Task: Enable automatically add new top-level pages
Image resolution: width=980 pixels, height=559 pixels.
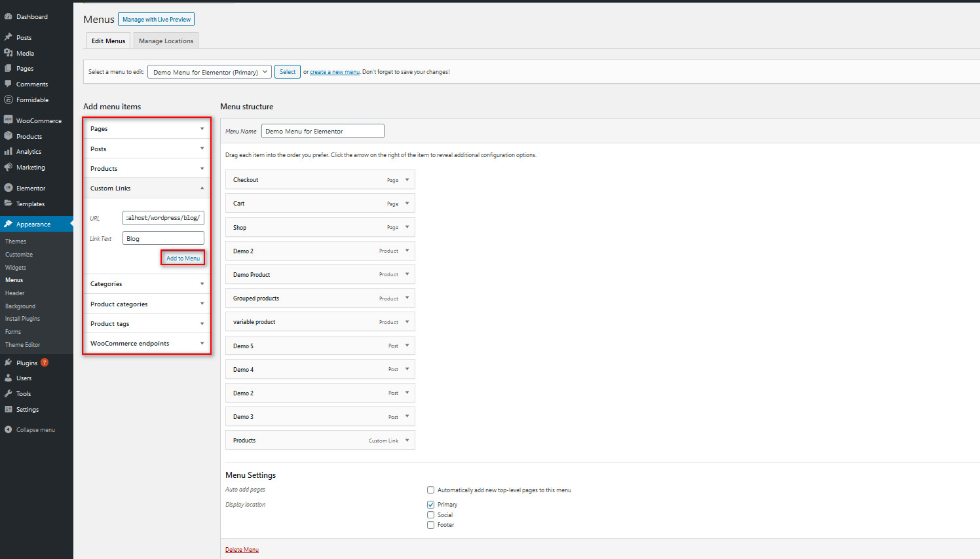Action: [x=430, y=490]
